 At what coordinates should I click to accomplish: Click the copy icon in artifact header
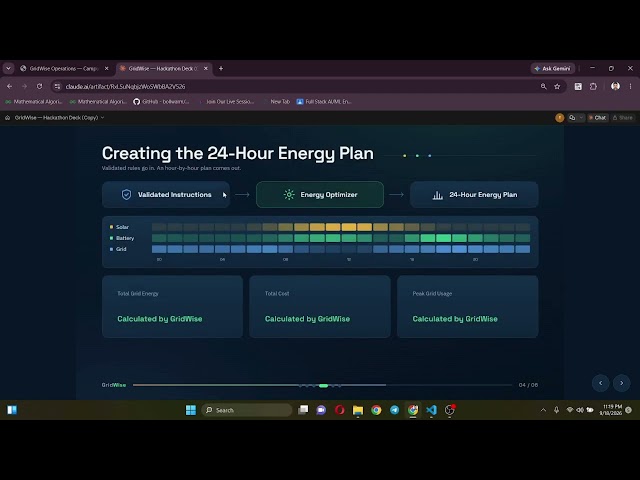click(x=572, y=118)
